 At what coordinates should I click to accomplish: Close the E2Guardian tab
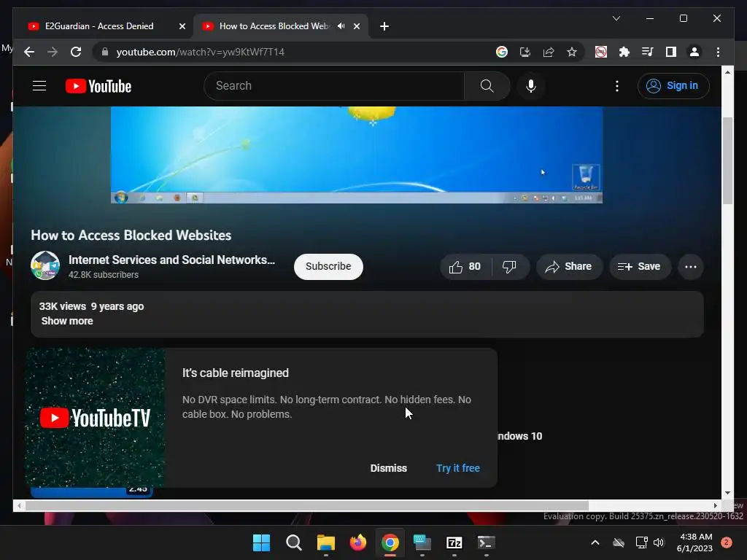[x=182, y=26]
